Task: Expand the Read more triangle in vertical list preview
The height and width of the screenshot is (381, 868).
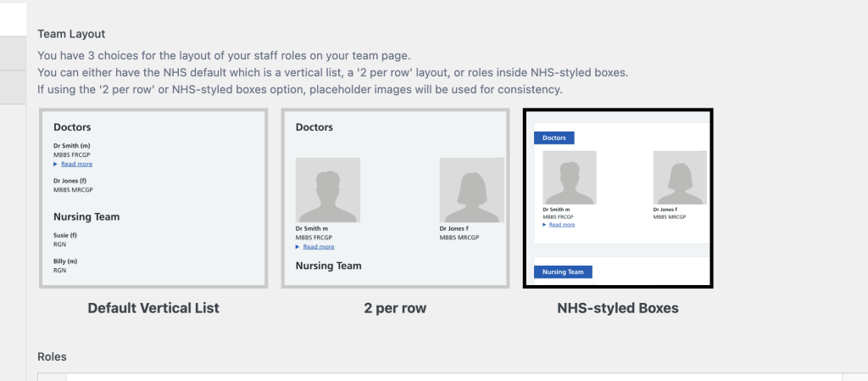Action: click(55, 164)
